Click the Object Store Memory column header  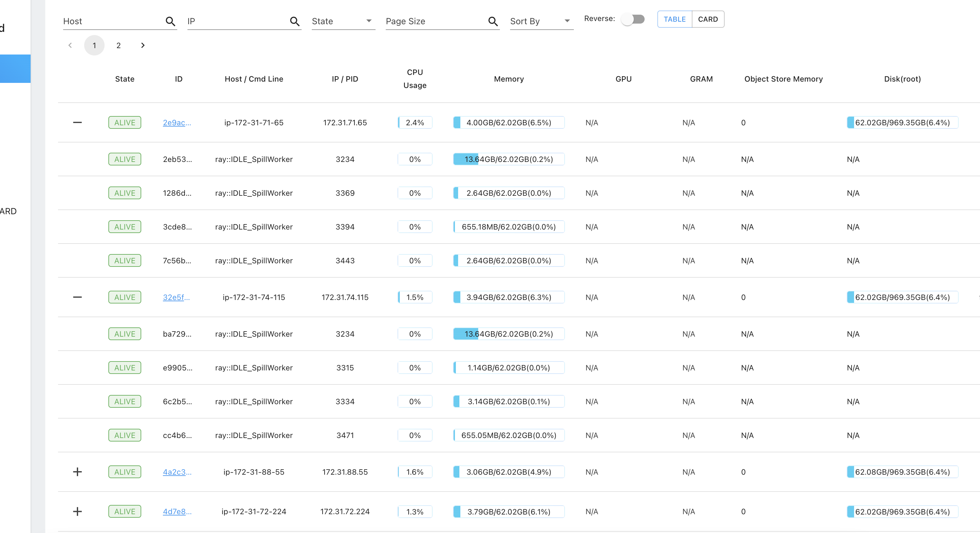click(x=783, y=79)
